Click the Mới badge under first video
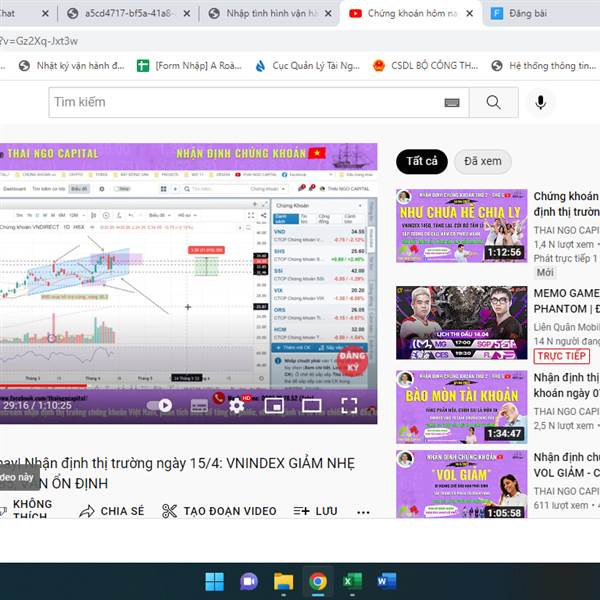Screen dimensions: 600x600 click(x=545, y=272)
